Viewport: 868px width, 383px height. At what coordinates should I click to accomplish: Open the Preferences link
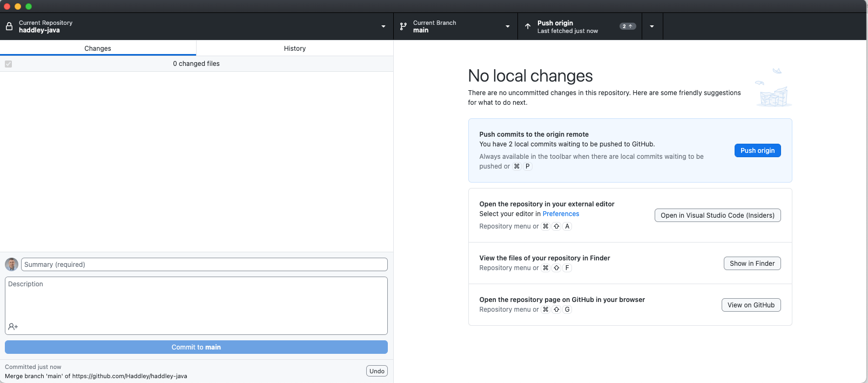(x=561, y=214)
